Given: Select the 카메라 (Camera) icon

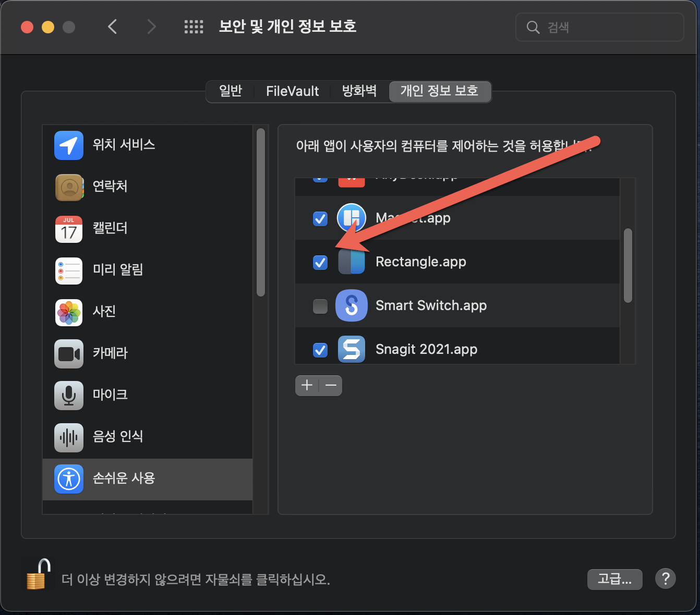Looking at the screenshot, I should [68, 354].
